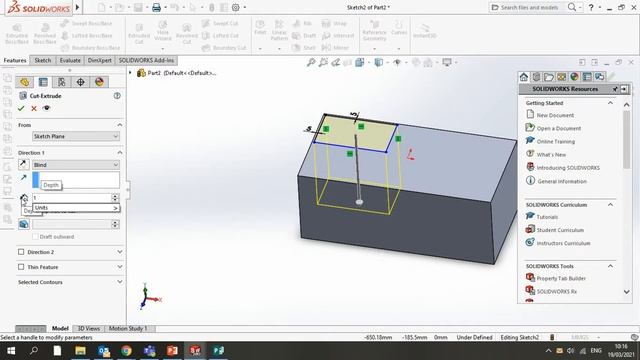Open the DisplayManager tab icon
The image size is (640, 360).
pos(99,82)
